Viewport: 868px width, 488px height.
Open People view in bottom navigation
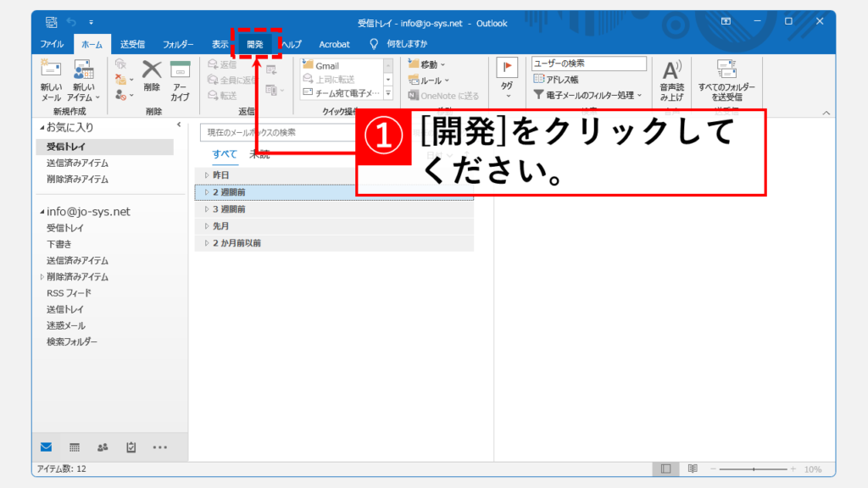pos(103,446)
